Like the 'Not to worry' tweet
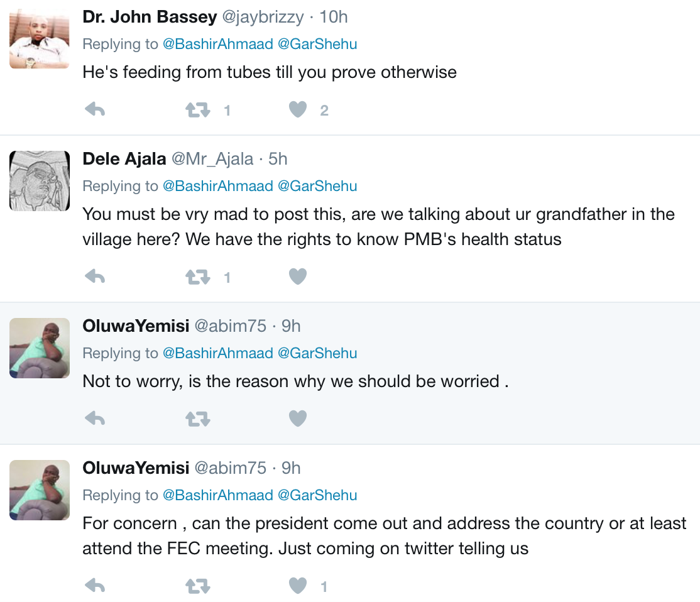The height and width of the screenshot is (602, 700). pyautogui.click(x=298, y=419)
